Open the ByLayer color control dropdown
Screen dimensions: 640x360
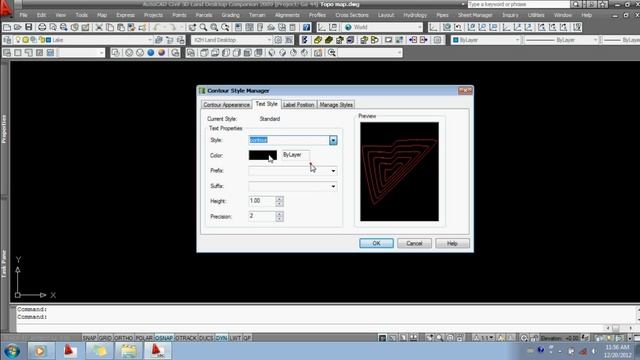[x=517, y=40]
